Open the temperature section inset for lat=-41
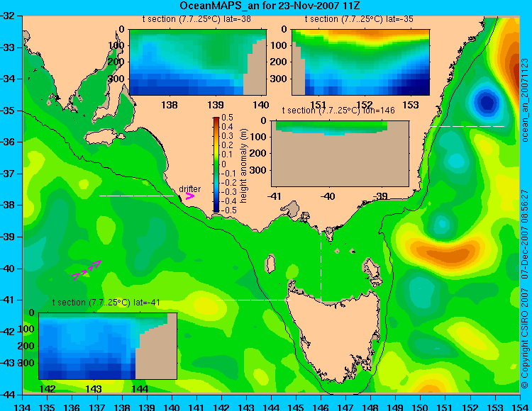This screenshot has height=411, width=532. 108,346
